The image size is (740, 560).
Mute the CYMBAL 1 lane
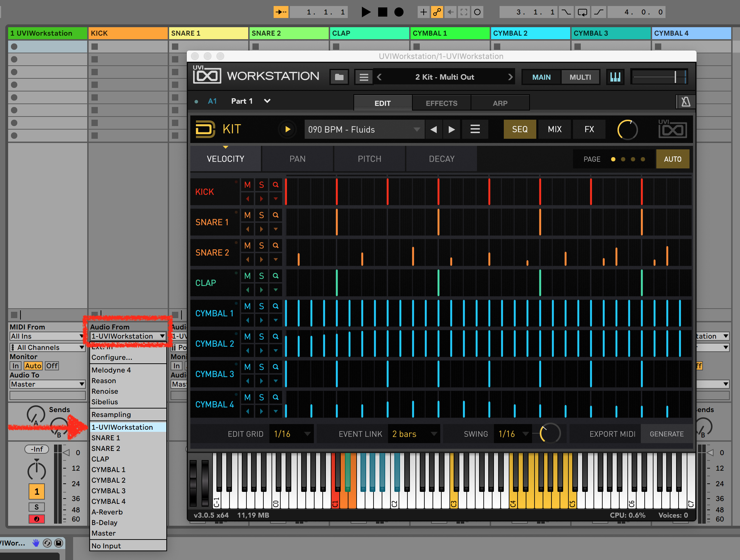[247, 306]
